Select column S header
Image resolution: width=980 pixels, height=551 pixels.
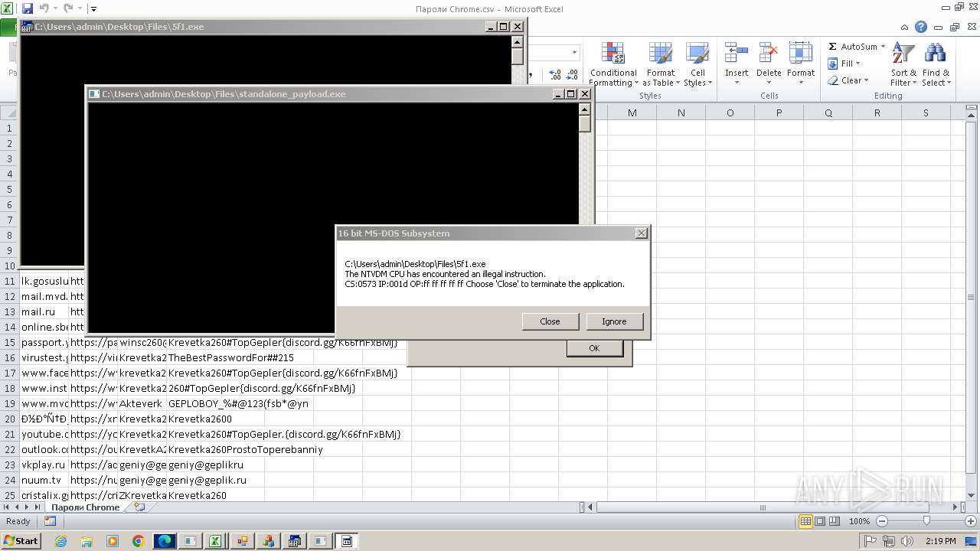(926, 112)
